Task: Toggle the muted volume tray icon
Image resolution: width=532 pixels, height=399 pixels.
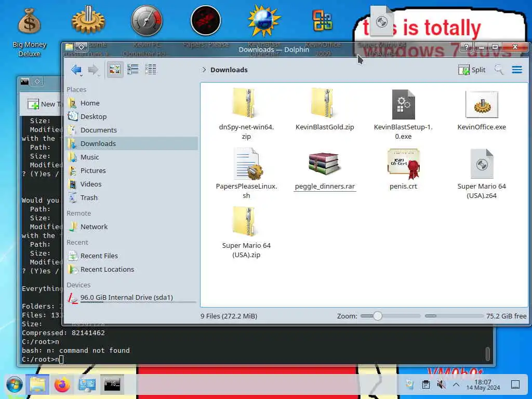Action: click(441, 384)
